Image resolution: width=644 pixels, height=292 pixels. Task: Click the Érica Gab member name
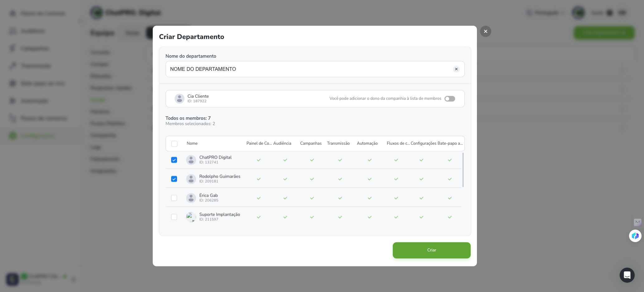pos(209,196)
